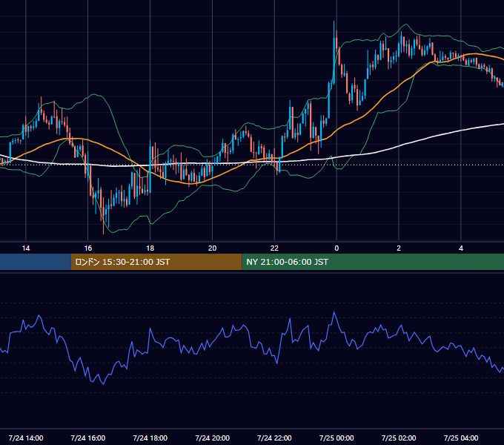Click the hour label 20 on price chart axis
The height and width of the screenshot is (445, 504).
(212, 248)
